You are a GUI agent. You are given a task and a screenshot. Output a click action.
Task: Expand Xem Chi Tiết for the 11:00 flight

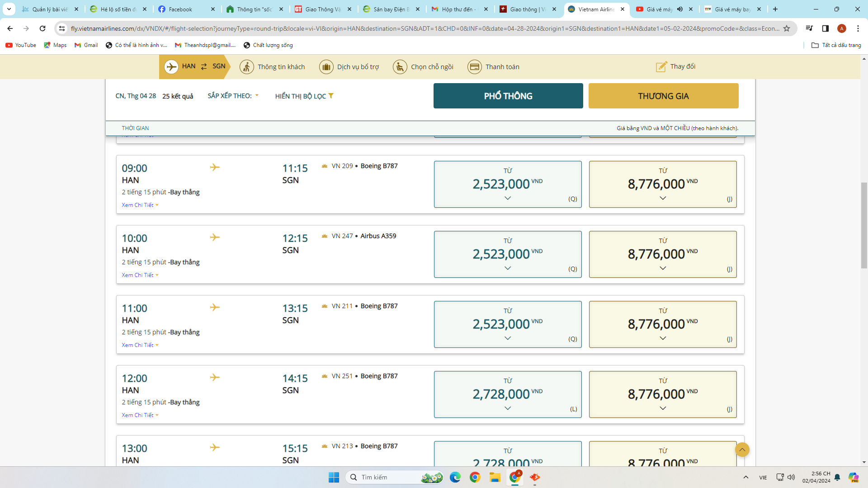tap(140, 345)
